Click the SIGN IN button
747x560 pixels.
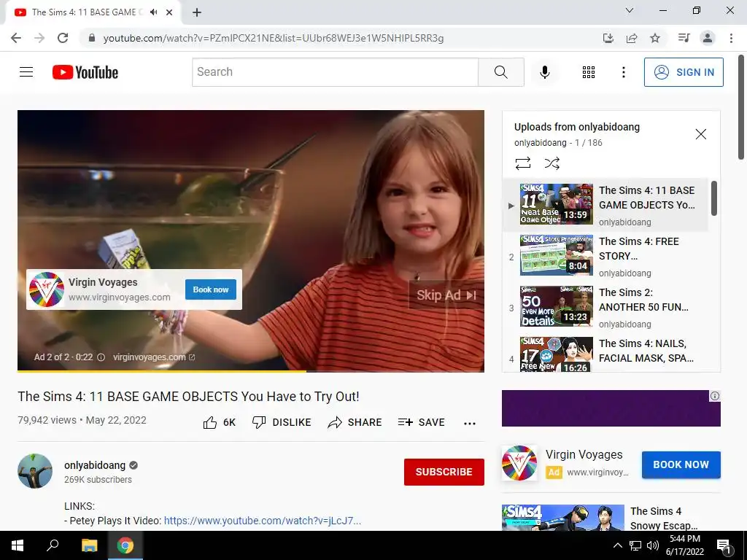click(683, 72)
